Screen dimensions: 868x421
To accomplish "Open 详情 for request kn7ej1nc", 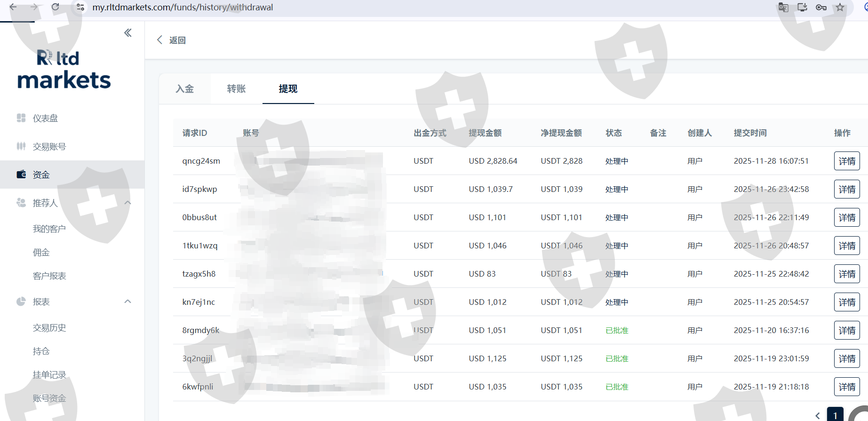I will pyautogui.click(x=847, y=302).
